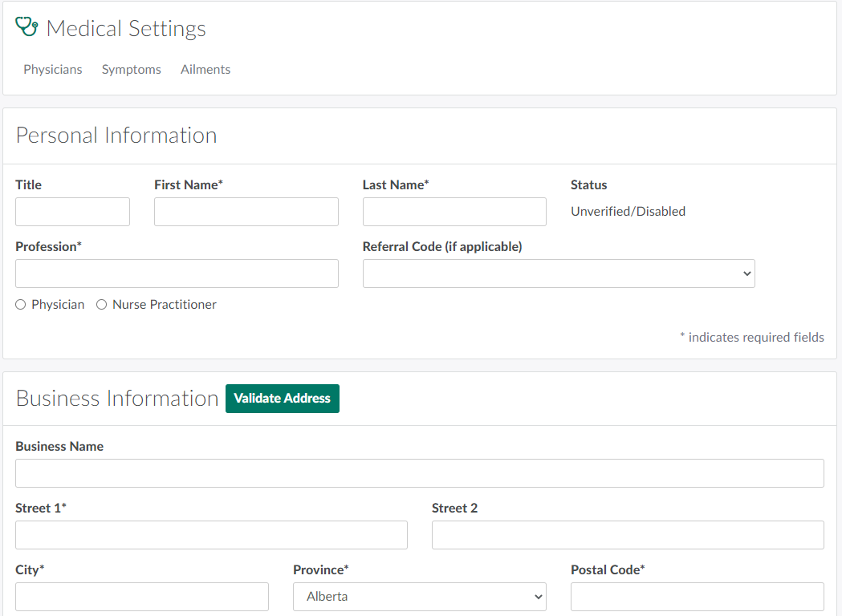Screen dimensions: 842x616
Task: Select the City text field
Action: 142,597
